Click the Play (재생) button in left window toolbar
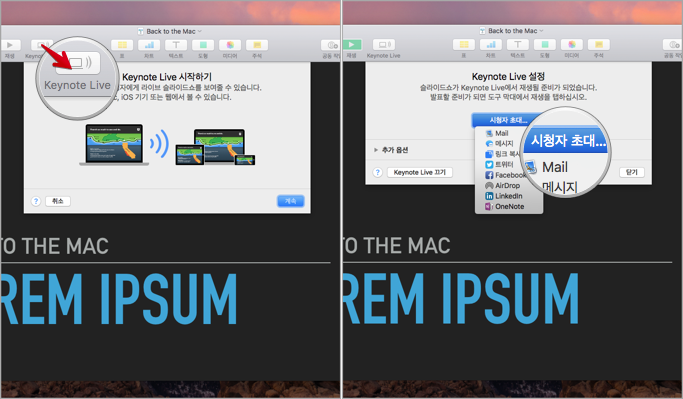Image resolution: width=683 pixels, height=399 pixels. pos(10,45)
